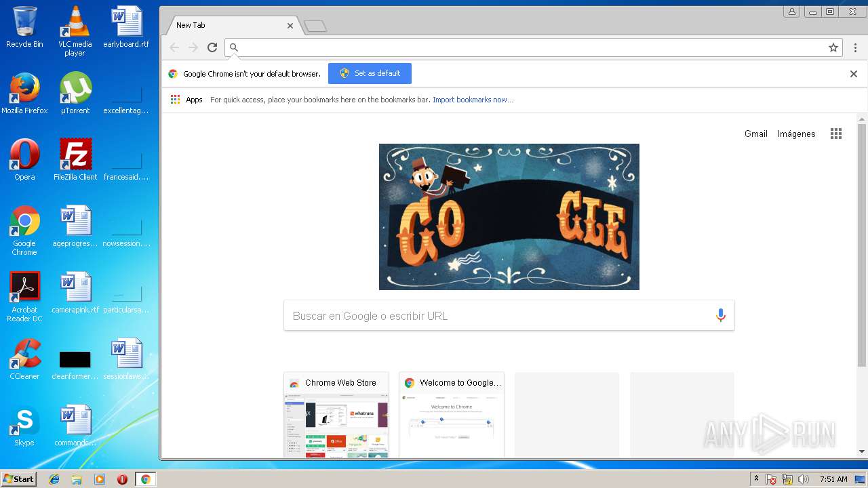Dismiss the default browser infobar
Viewport: 868px width, 488px height.
coord(854,74)
